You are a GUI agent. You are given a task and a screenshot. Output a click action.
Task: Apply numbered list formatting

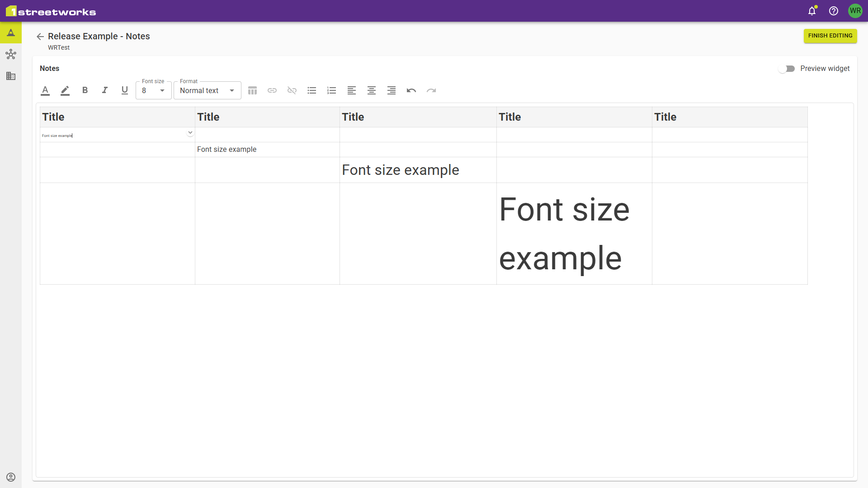(x=332, y=90)
